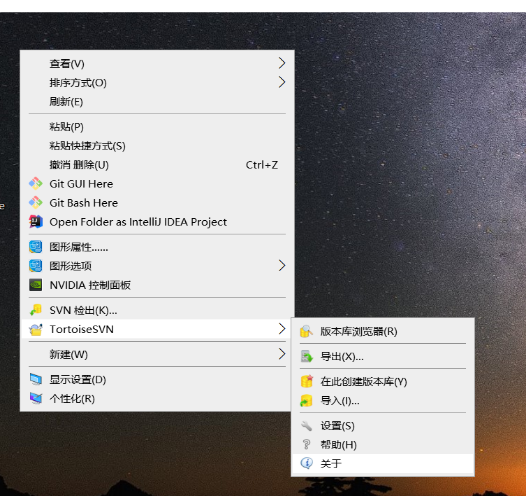Open 版本库浏览器(R) in the submenu

point(383,331)
